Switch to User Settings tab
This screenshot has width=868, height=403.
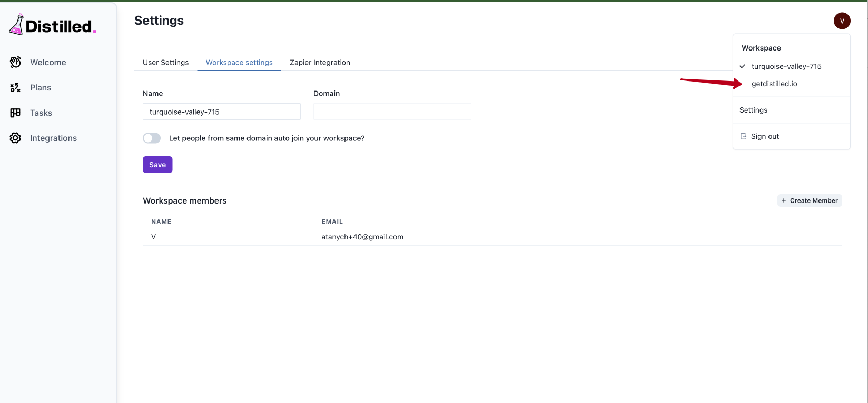point(165,62)
